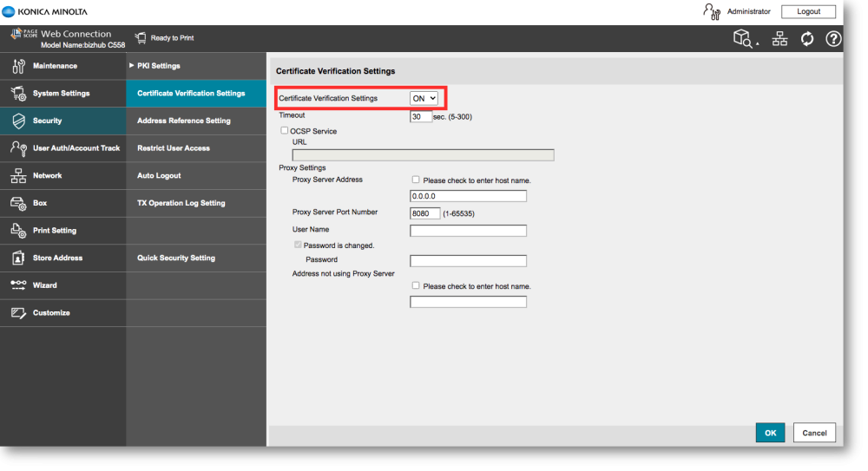Viewport: 868px width, 471px height.
Task: Open the Box menu
Action: (x=63, y=203)
